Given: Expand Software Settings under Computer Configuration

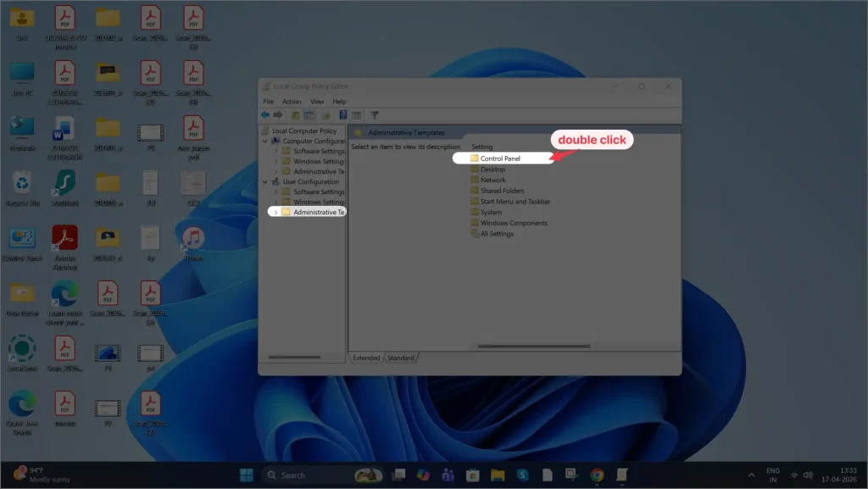Looking at the screenshot, I should click(x=276, y=151).
